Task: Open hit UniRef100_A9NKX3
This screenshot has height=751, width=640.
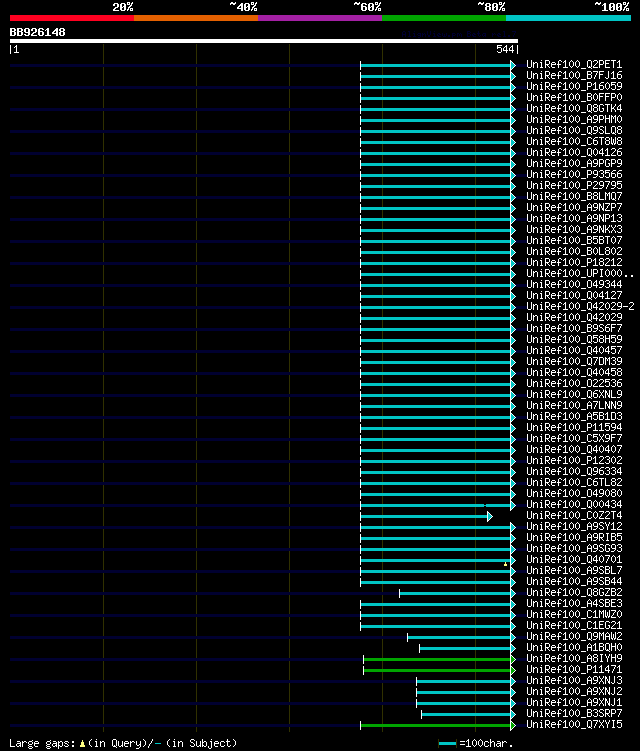Action: (574, 229)
